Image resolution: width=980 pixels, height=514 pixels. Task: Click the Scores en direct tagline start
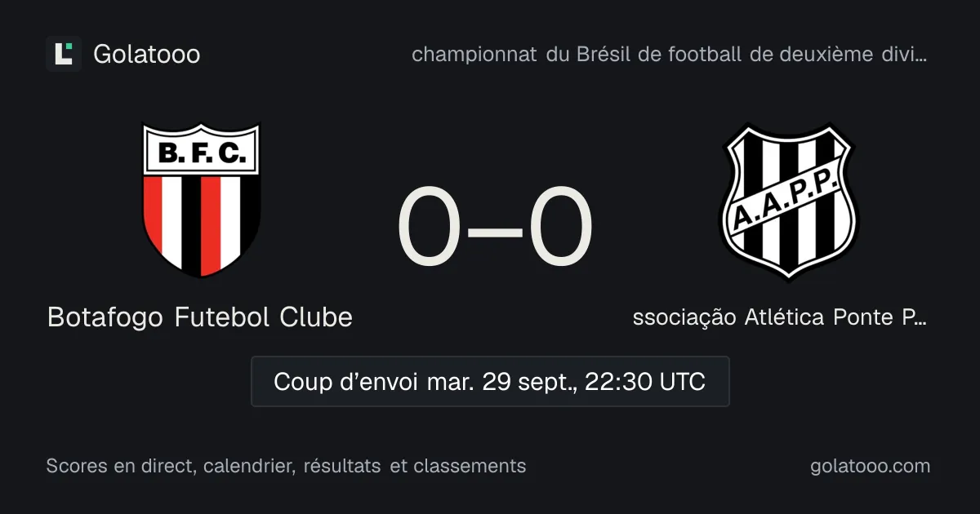click(120, 466)
